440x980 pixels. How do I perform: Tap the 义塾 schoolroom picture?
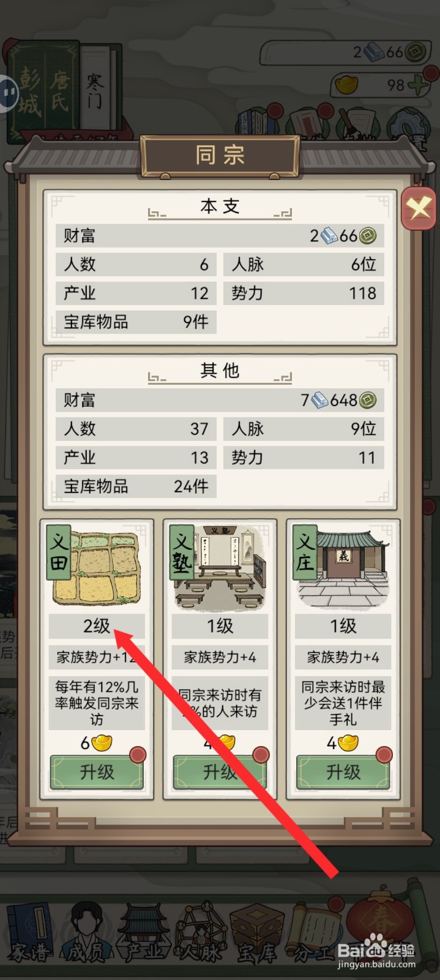click(220, 567)
